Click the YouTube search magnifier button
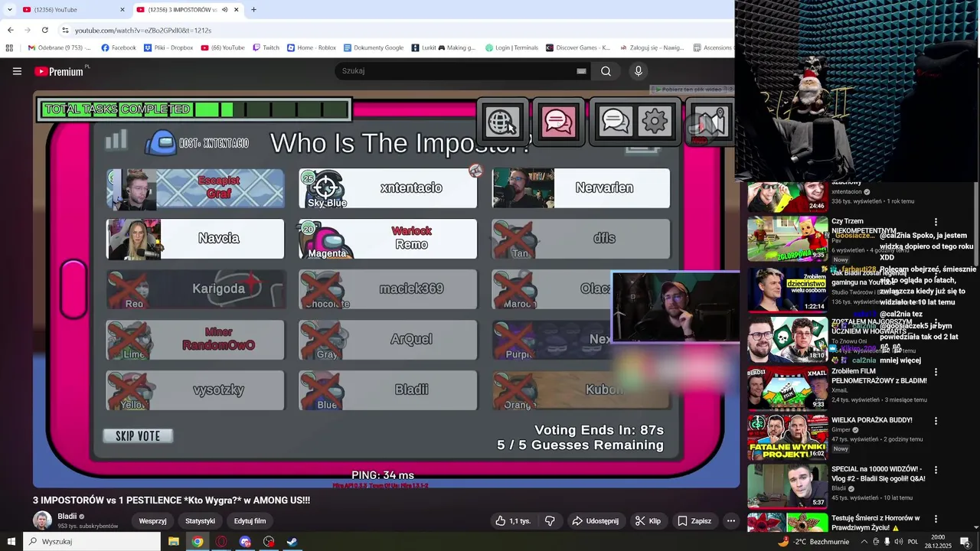Screen dimensions: 980x551 (606, 71)
